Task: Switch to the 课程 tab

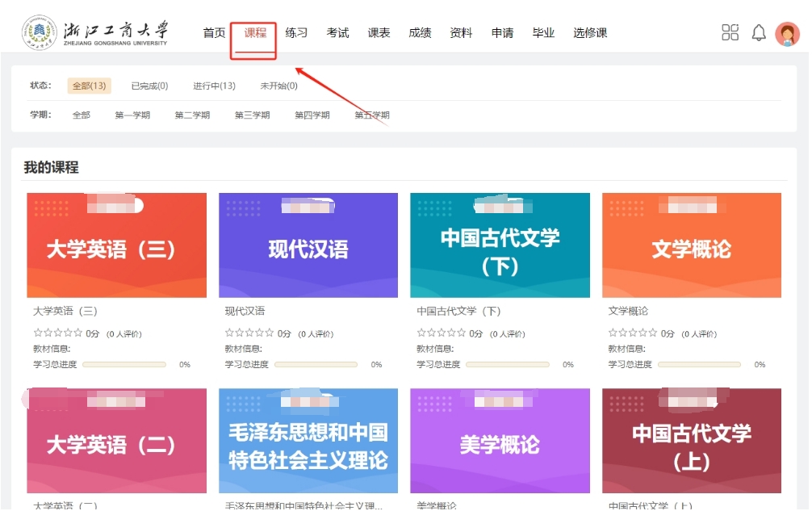Action: [255, 33]
